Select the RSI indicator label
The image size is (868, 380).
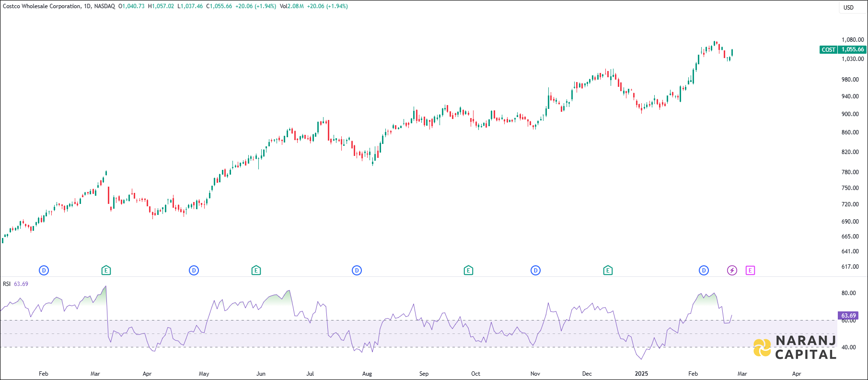(7, 284)
